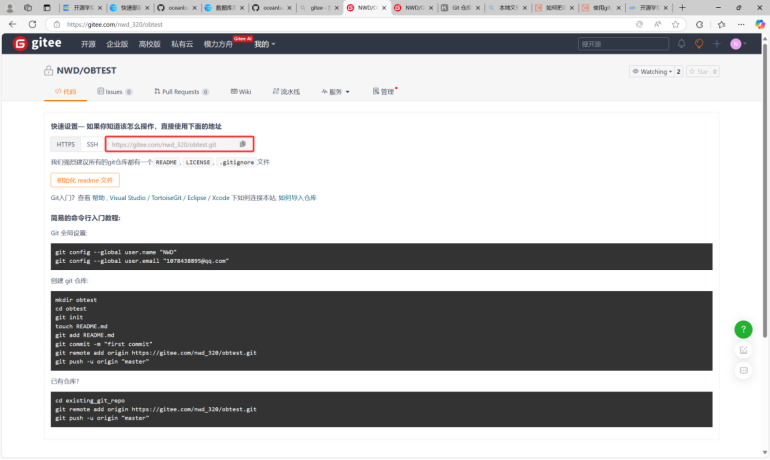Switch to the second NWD/O browser tab

pyautogui.click(x=413, y=8)
